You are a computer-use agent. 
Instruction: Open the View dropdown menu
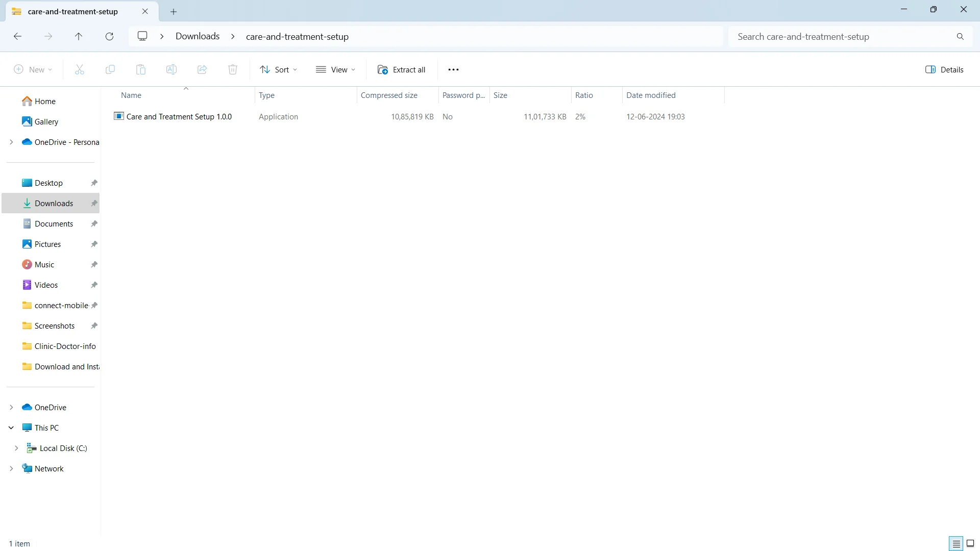coord(335,70)
